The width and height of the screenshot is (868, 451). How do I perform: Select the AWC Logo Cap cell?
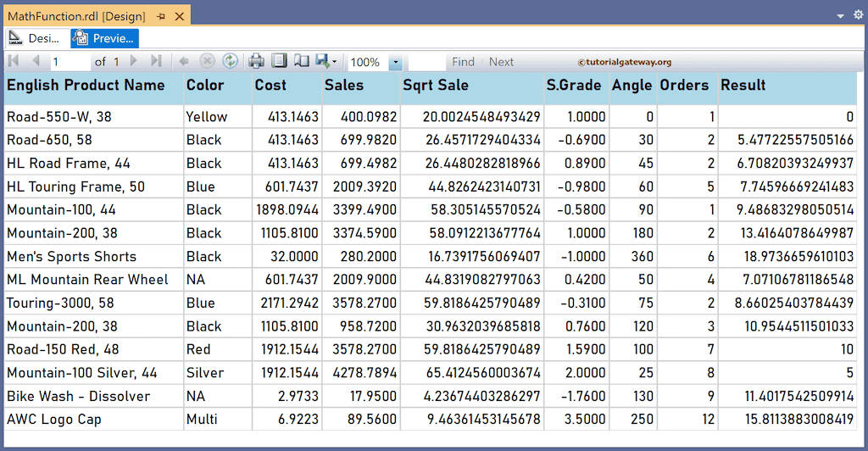(93, 420)
